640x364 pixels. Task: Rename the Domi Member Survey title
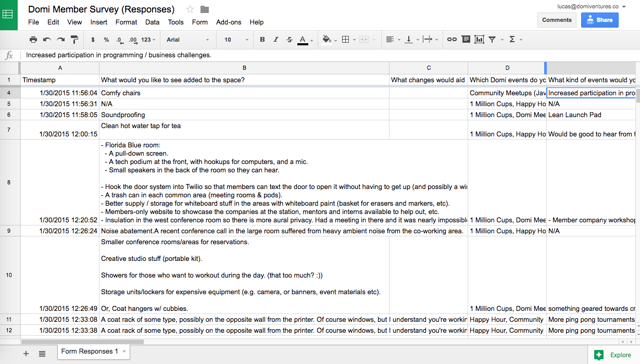click(x=101, y=9)
